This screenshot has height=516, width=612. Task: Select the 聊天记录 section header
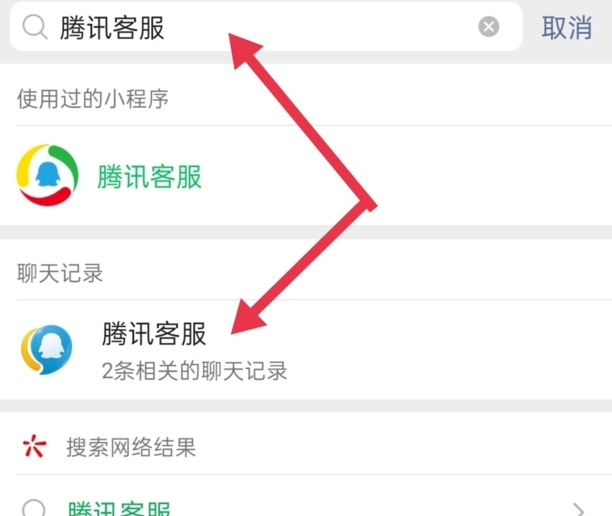pos(60,272)
